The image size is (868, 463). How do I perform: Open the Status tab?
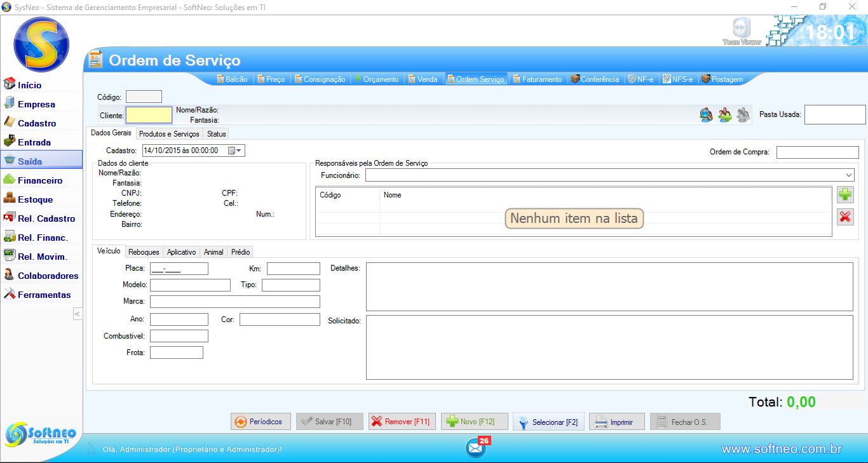pyautogui.click(x=216, y=134)
